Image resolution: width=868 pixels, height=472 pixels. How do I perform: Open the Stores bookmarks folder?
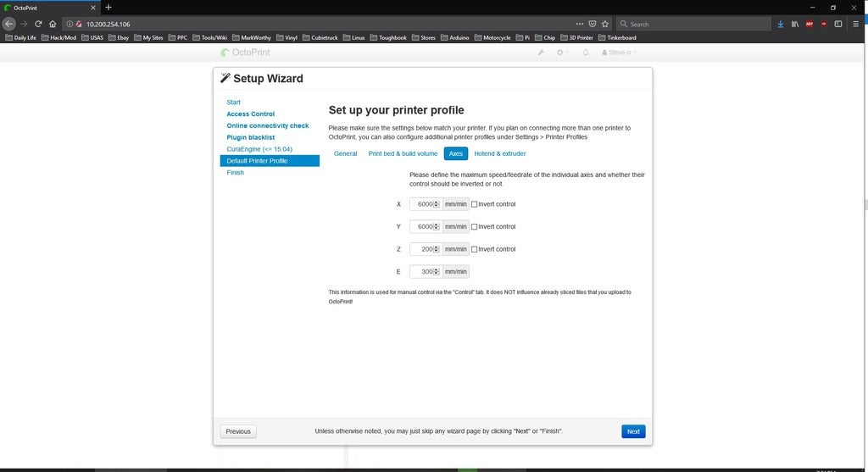click(424, 37)
